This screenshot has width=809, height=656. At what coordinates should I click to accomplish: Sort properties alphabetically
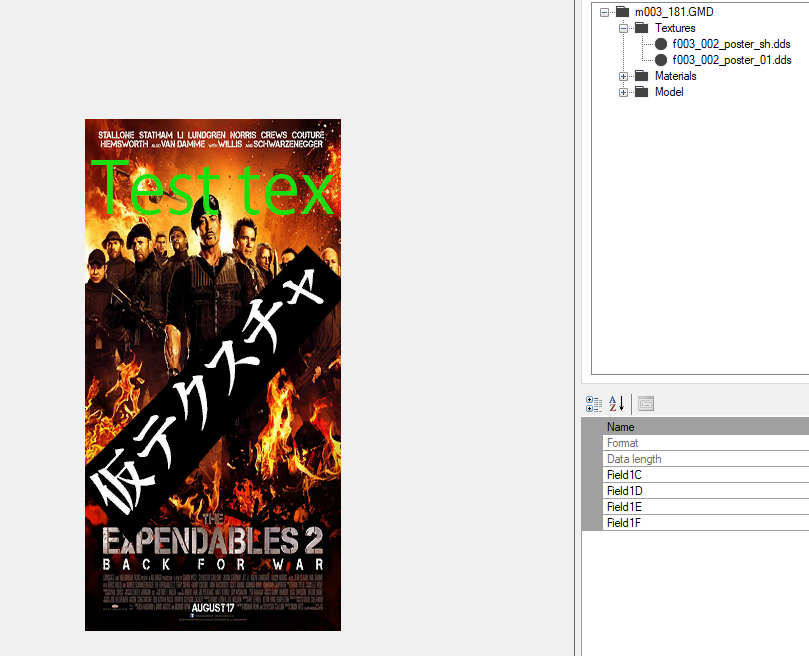pyautogui.click(x=616, y=404)
